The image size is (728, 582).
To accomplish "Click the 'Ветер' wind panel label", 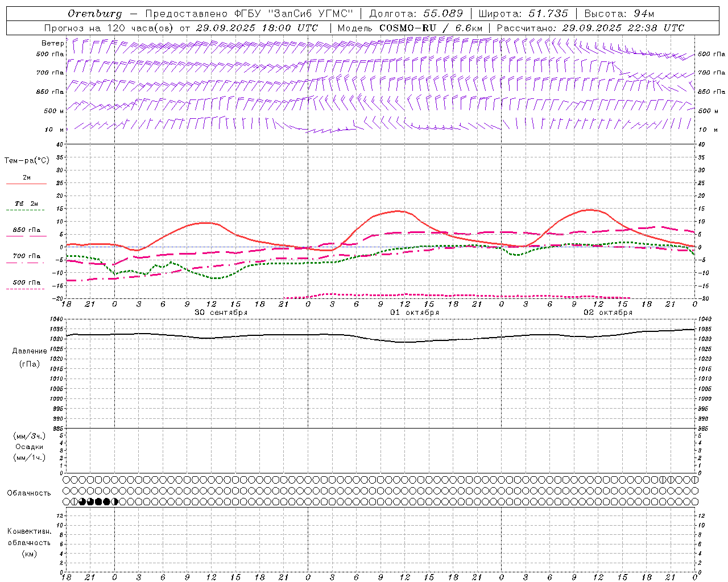I will (53, 43).
